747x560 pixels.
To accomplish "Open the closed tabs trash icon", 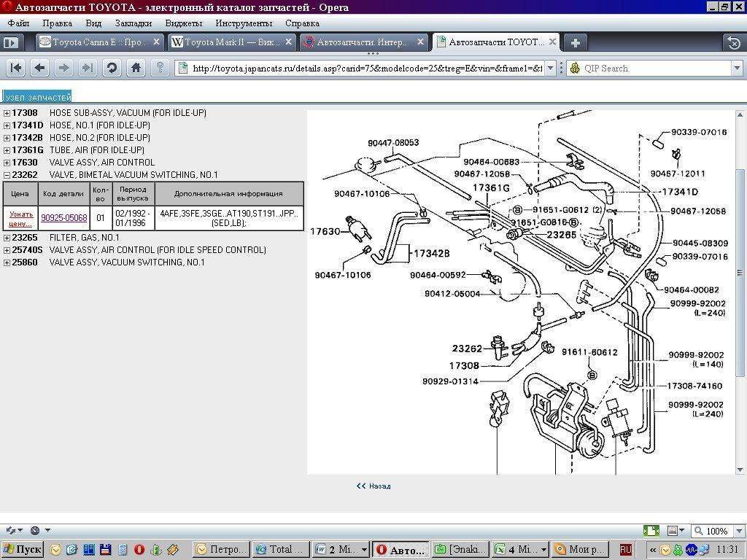I will point(733,42).
